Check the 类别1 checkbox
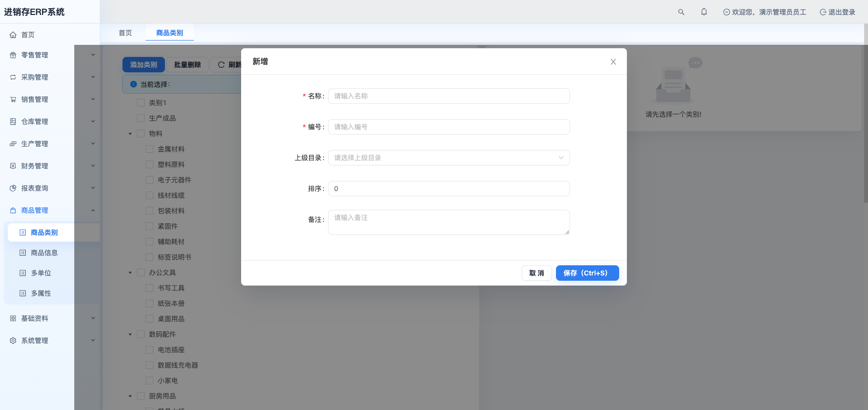868x410 pixels. [x=141, y=103]
